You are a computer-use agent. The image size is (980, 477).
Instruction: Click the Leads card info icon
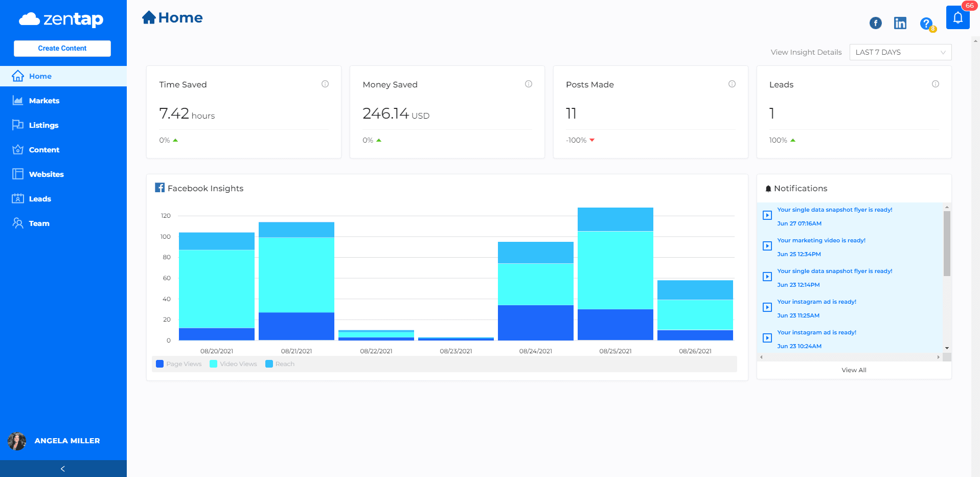point(936,84)
